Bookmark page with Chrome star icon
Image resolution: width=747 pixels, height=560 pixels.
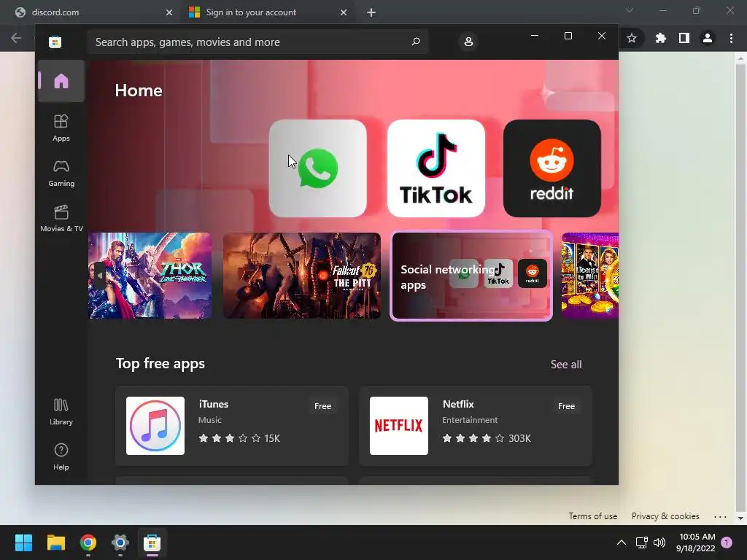pos(632,38)
